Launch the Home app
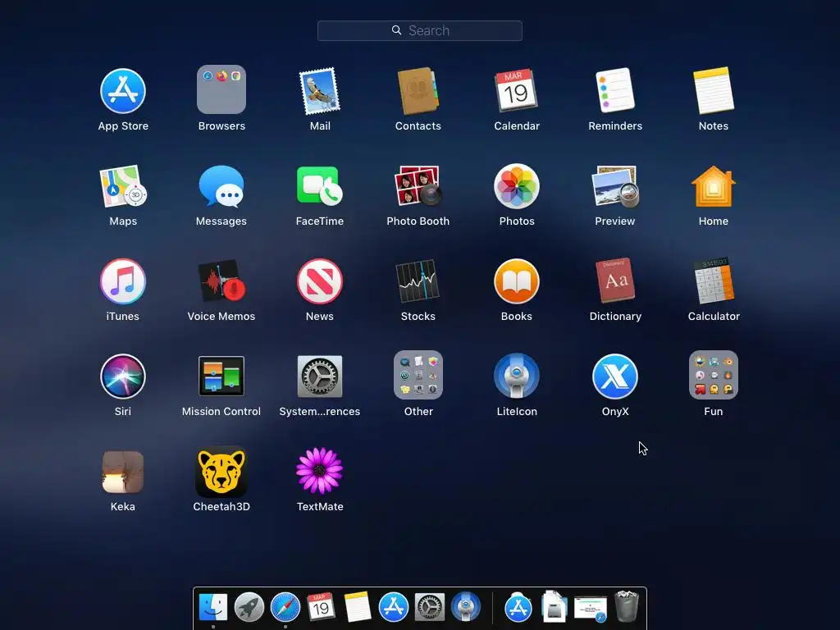Image resolution: width=840 pixels, height=630 pixels. coord(714,186)
